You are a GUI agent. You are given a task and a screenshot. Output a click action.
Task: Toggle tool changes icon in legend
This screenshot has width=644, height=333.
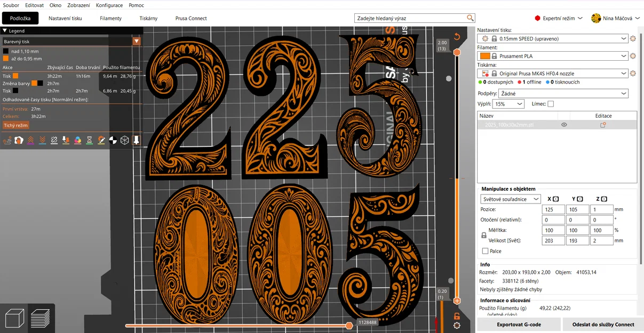pos(66,140)
